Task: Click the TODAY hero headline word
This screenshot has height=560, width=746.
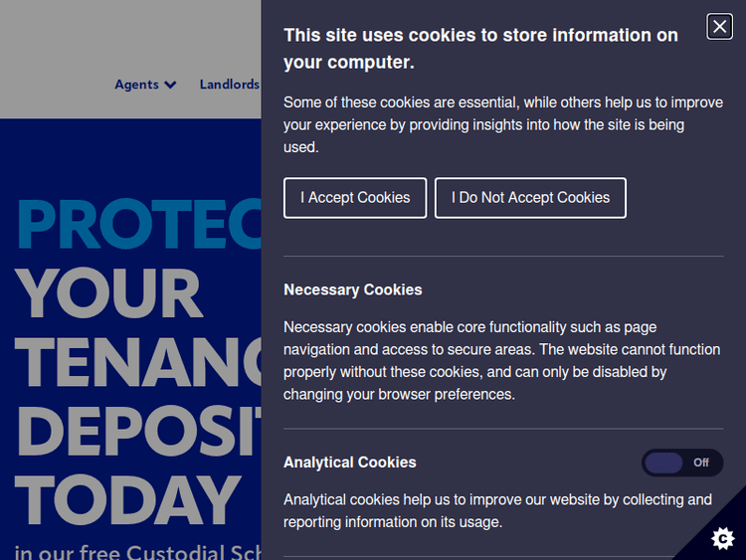Action: click(x=127, y=499)
